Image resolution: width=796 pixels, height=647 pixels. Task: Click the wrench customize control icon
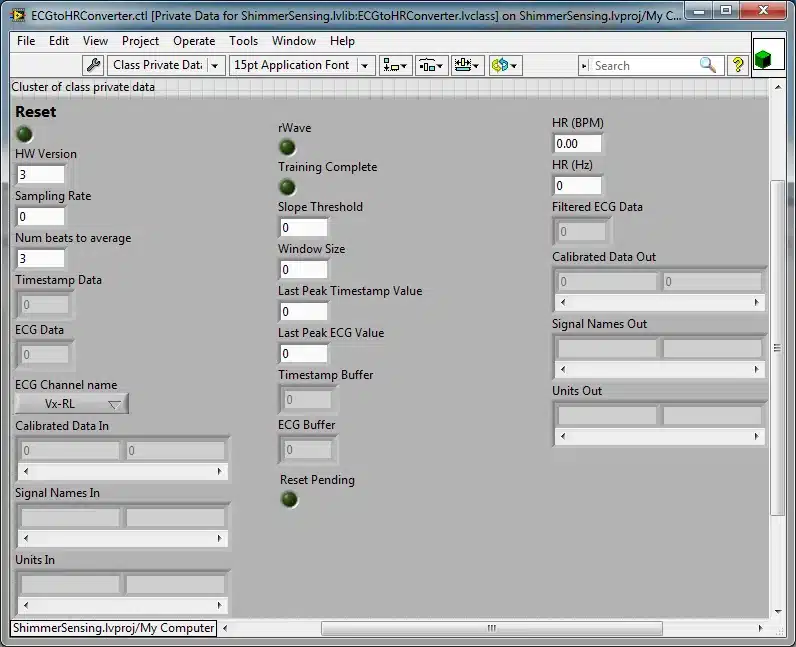[x=93, y=66]
